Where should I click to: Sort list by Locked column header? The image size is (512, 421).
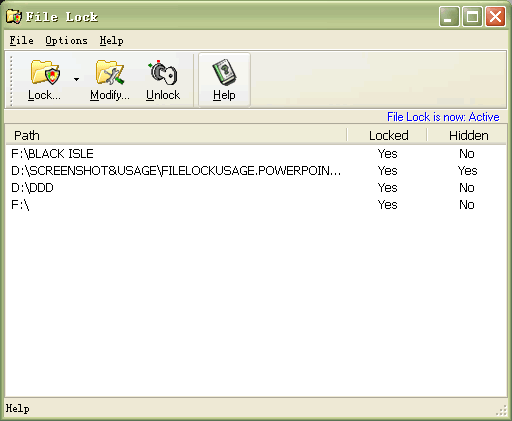387,135
